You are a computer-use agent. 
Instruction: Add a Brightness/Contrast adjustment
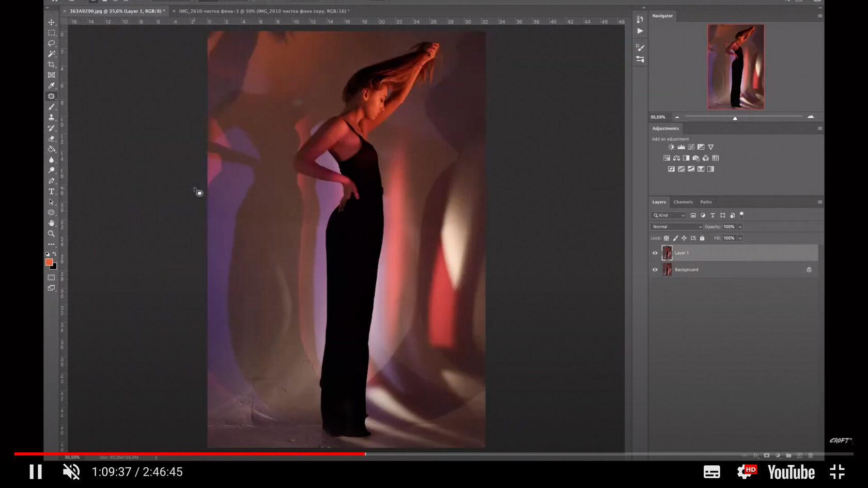click(671, 147)
